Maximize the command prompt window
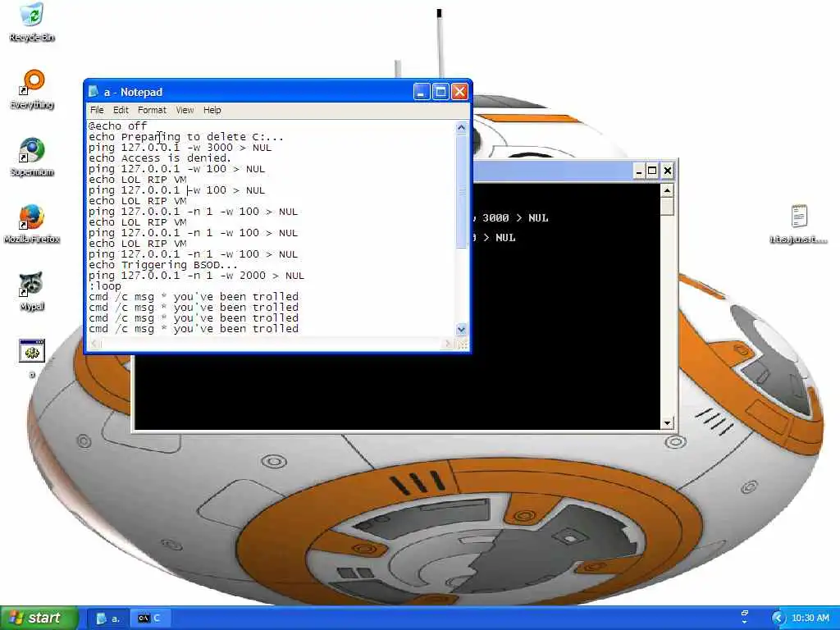Screen dimensions: 840x630 652,171
